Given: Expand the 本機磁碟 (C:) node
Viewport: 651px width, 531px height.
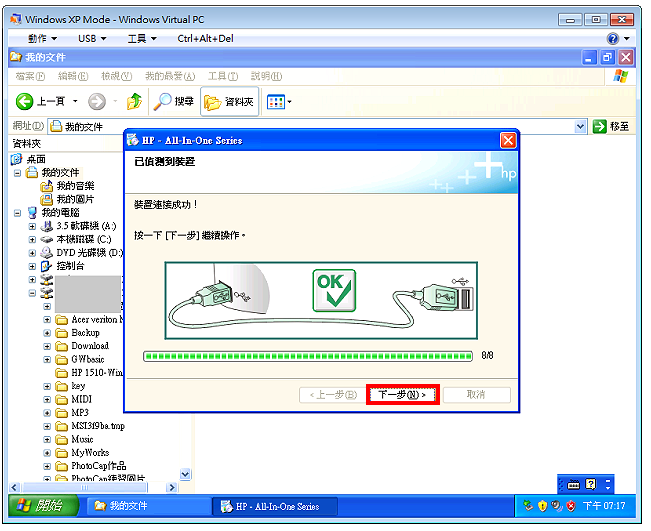Looking at the screenshot, I should click(x=32, y=240).
